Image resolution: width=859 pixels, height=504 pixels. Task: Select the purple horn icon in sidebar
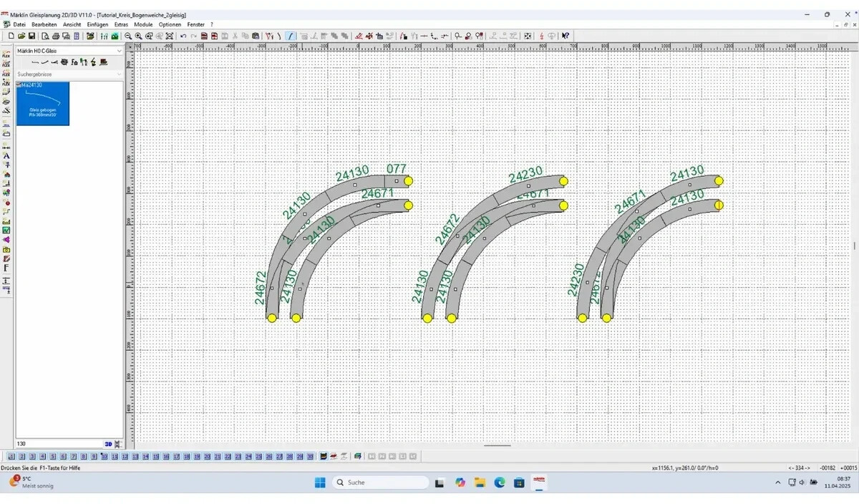[6, 240]
